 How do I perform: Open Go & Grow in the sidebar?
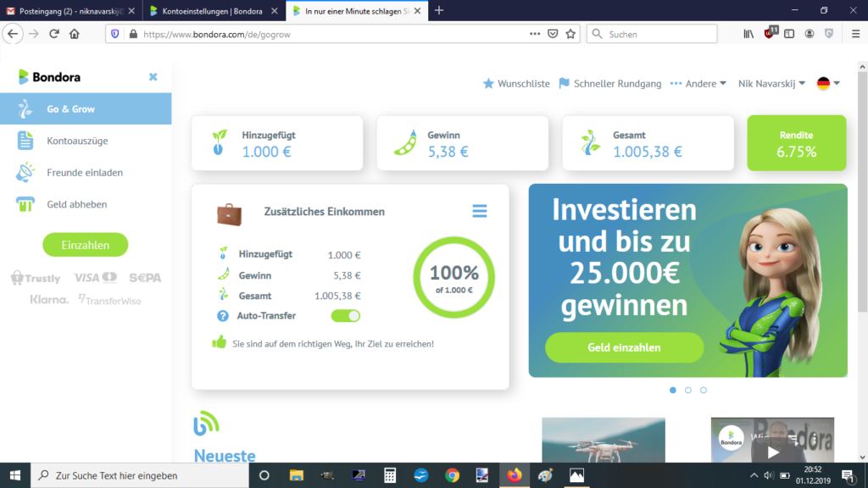coord(86,109)
